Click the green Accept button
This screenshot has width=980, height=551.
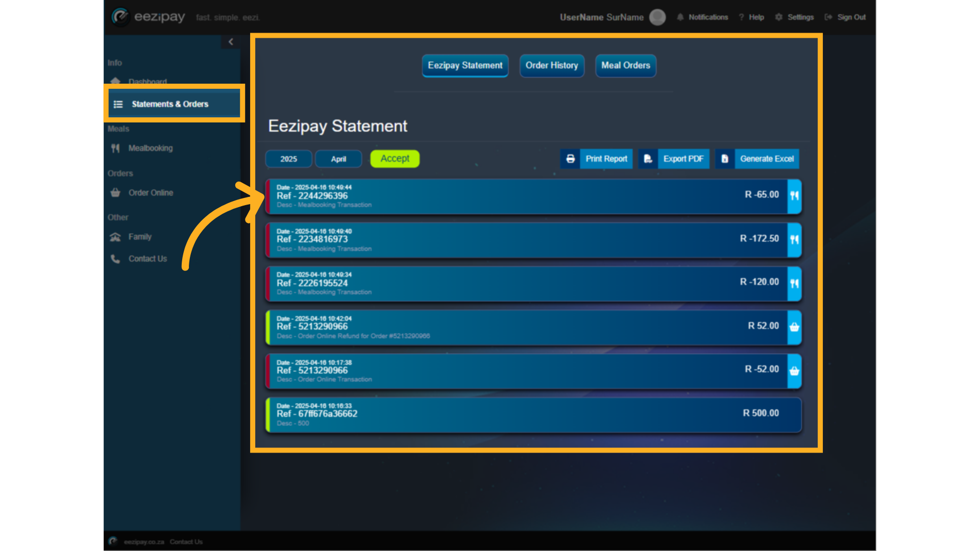(395, 159)
